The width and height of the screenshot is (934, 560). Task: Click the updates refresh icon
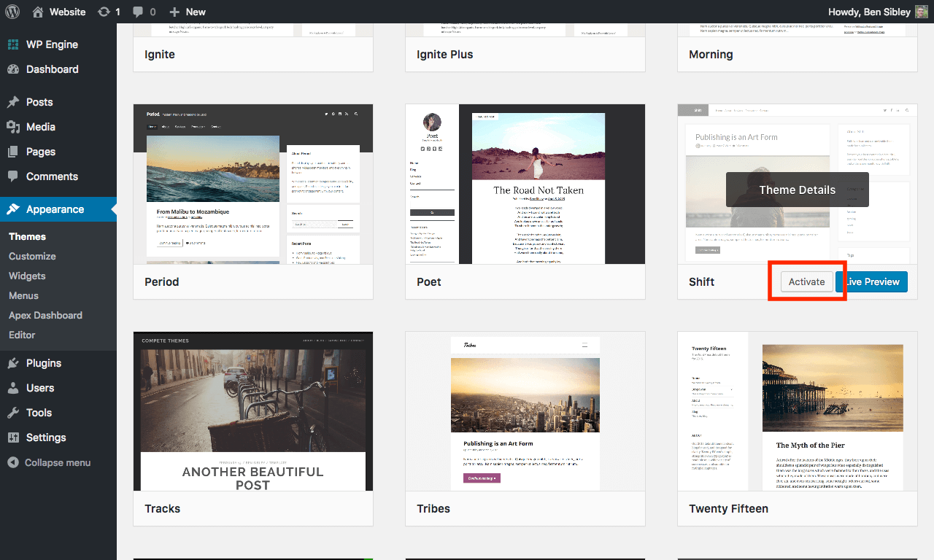click(x=104, y=12)
